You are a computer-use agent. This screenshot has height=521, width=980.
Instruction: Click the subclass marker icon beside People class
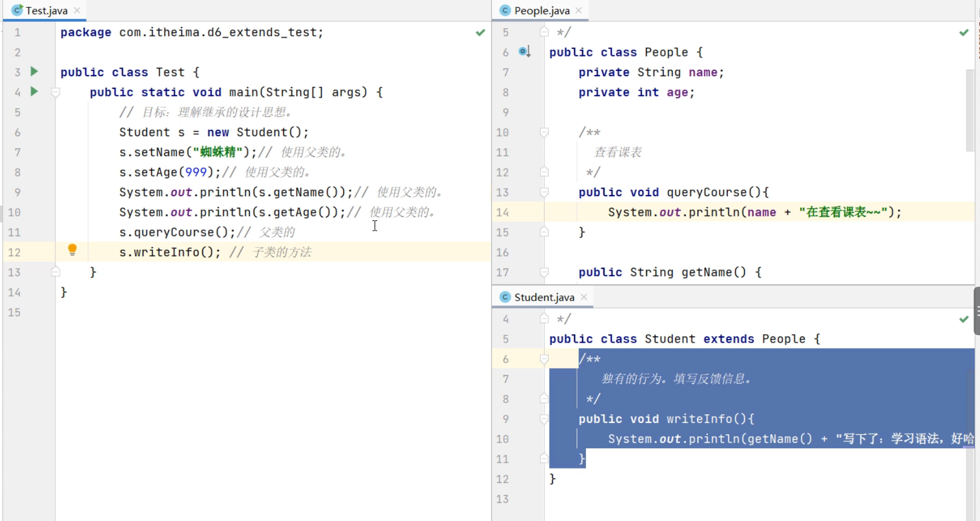coord(524,52)
